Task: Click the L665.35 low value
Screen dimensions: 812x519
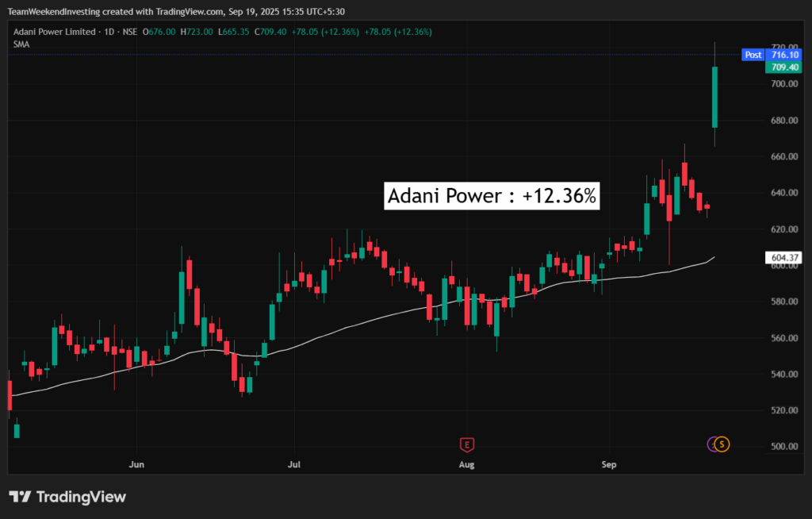Action: tap(234, 32)
